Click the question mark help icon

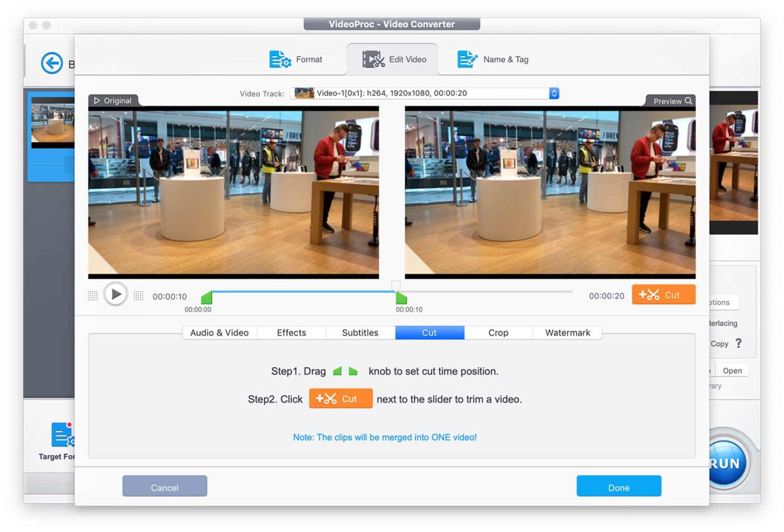click(x=738, y=343)
